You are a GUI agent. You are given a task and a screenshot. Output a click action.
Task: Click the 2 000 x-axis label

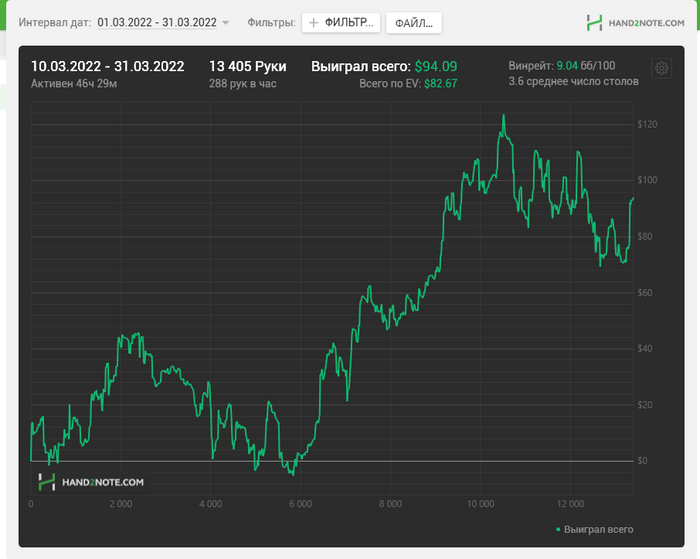coord(121,504)
